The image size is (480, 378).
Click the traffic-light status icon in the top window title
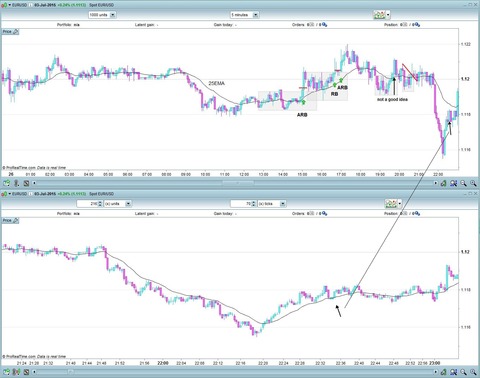click(x=5, y=5)
